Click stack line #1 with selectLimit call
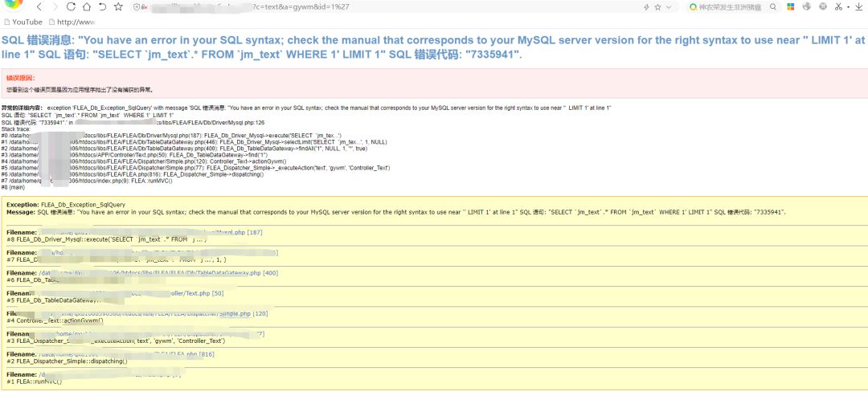868x408 pixels. point(194,142)
